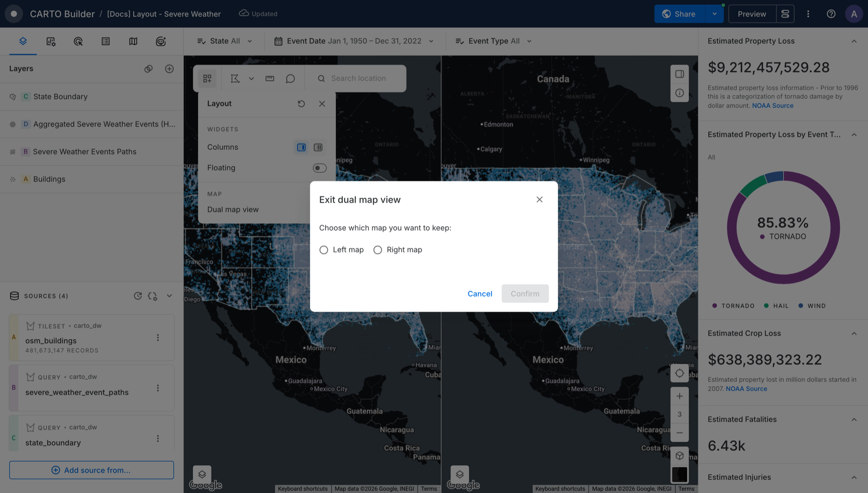Click Cancel in the dialog
This screenshot has height=493, width=868.
click(480, 294)
